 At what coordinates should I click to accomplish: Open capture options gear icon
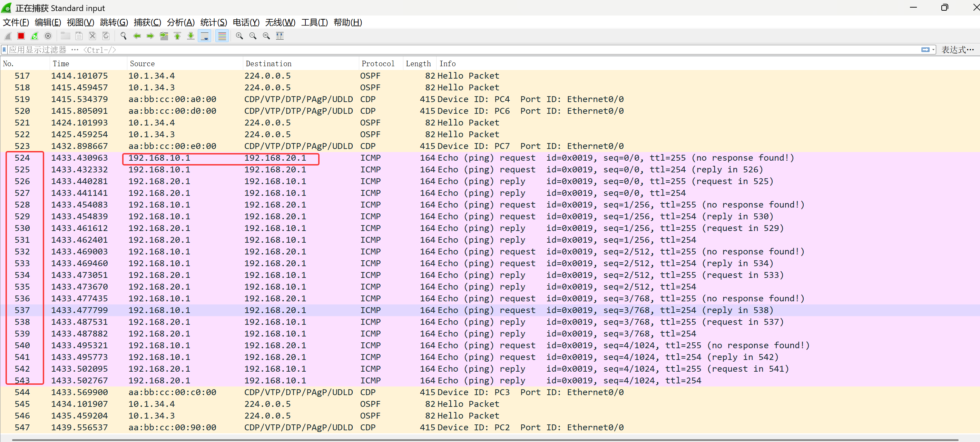coord(48,36)
